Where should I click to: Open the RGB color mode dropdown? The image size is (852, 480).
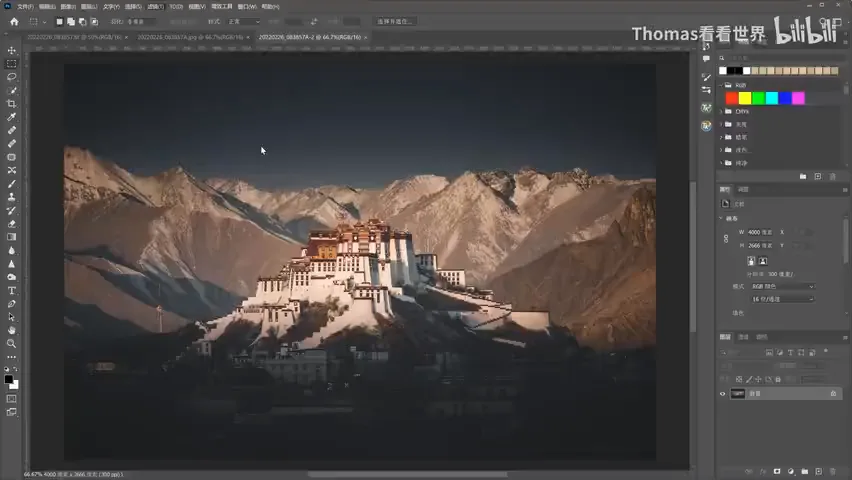pos(782,286)
